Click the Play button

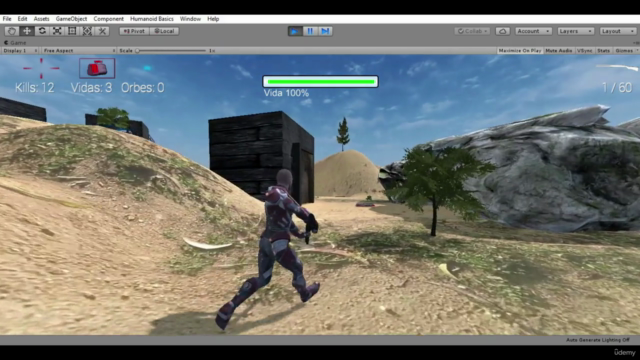(295, 31)
